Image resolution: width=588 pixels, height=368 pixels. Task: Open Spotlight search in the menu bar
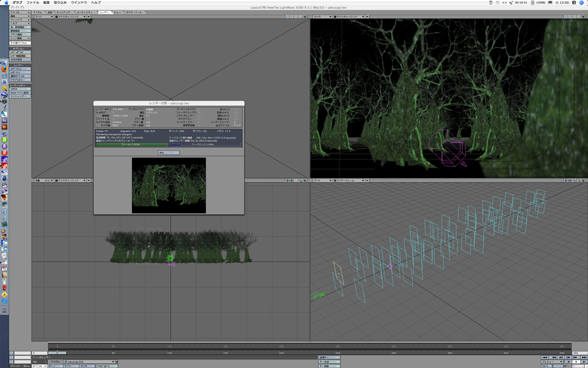pyautogui.click(x=582, y=3)
